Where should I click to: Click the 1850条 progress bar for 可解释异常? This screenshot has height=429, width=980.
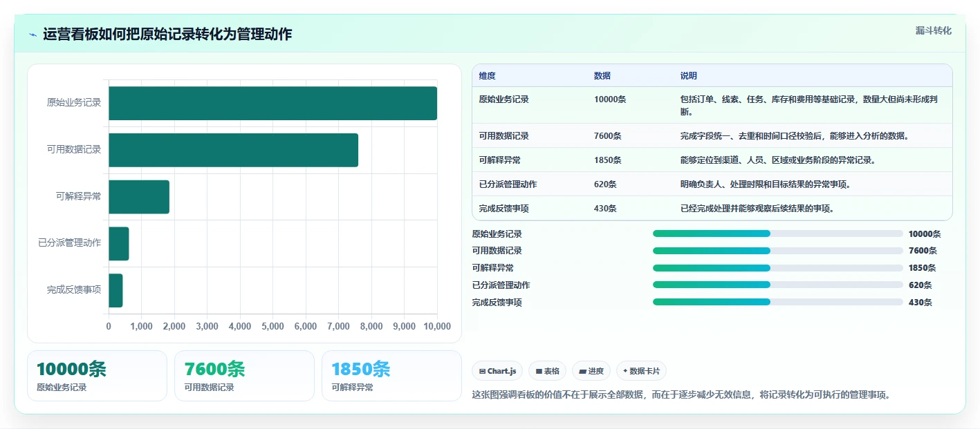778,268
